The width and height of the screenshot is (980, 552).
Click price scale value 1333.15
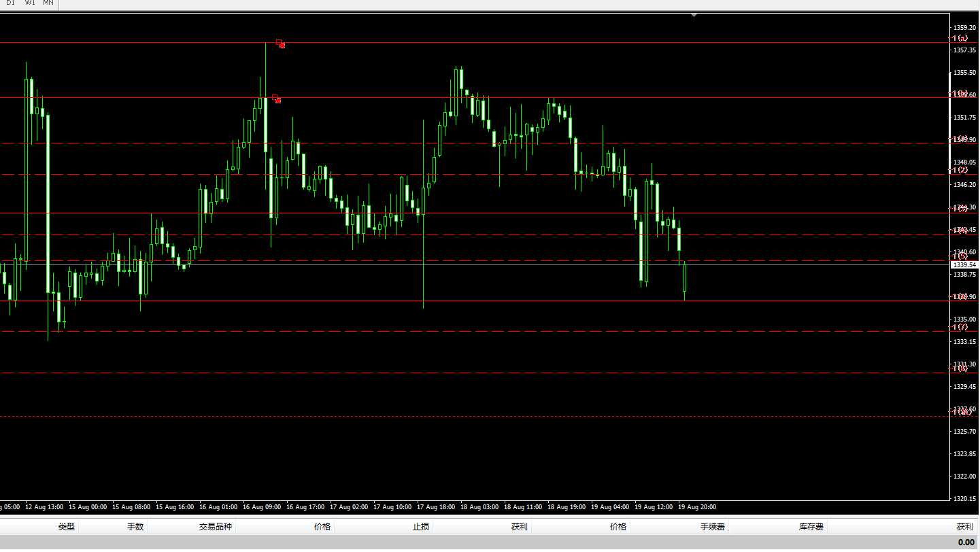pyautogui.click(x=965, y=342)
